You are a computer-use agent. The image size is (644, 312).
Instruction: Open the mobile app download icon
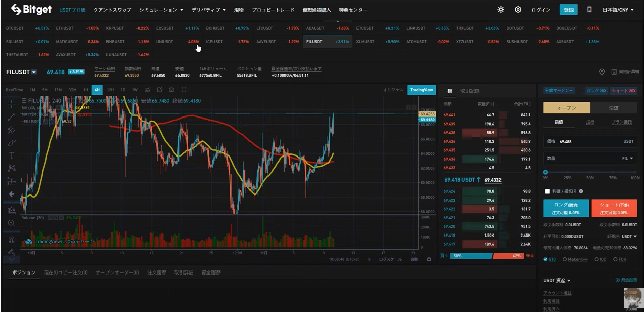[x=589, y=10]
